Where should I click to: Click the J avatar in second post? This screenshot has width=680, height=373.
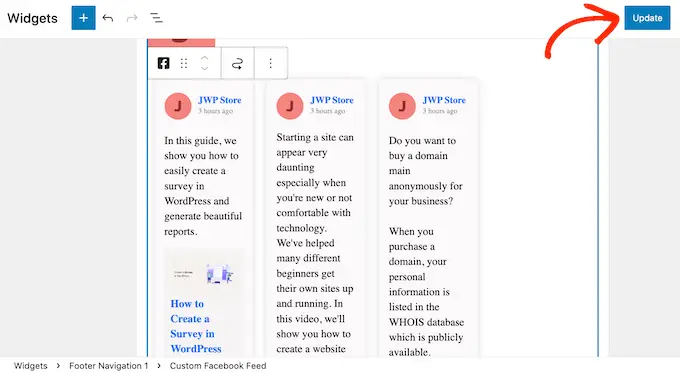pos(290,106)
